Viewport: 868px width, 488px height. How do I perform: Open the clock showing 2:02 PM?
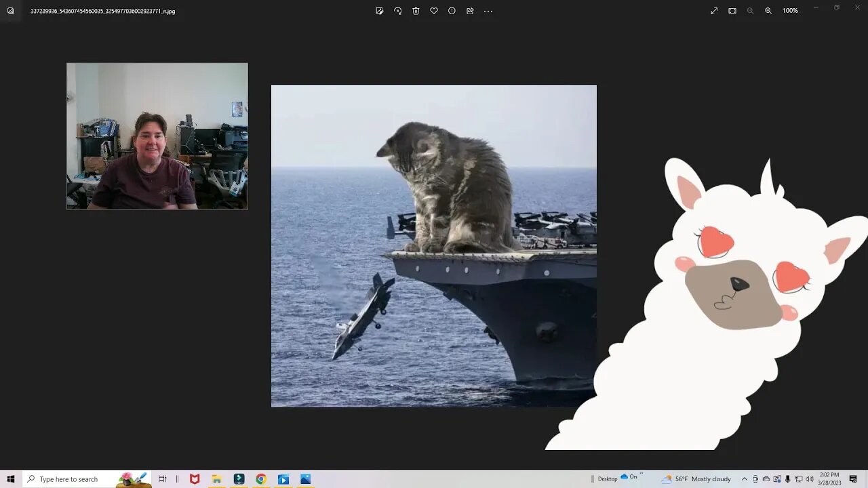(829, 479)
